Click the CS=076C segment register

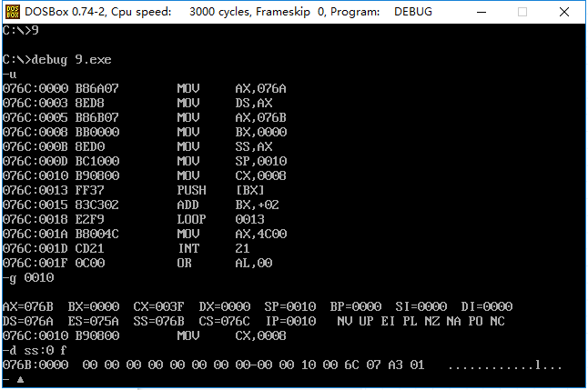click(225, 322)
